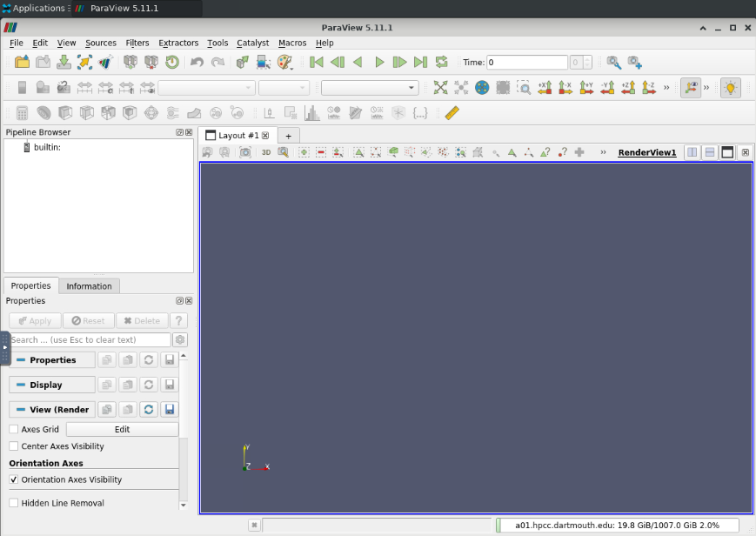
Task: Jump to first frame
Action: pos(317,63)
